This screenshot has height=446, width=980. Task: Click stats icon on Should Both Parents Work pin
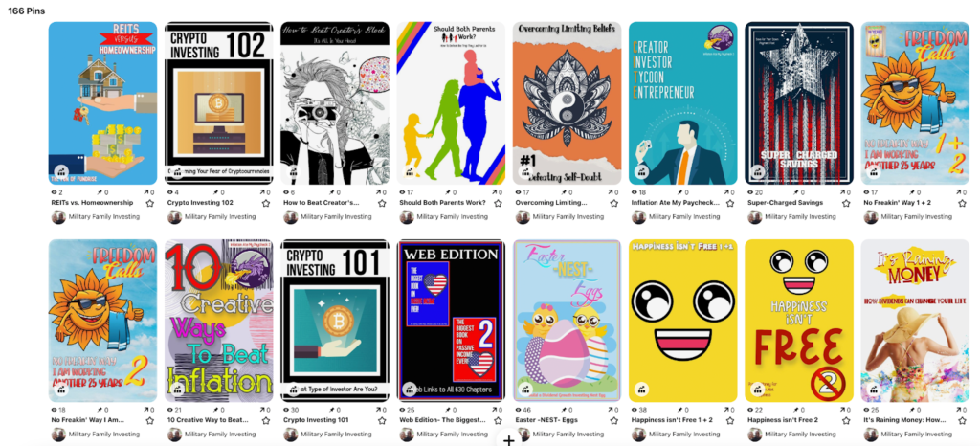tap(410, 171)
